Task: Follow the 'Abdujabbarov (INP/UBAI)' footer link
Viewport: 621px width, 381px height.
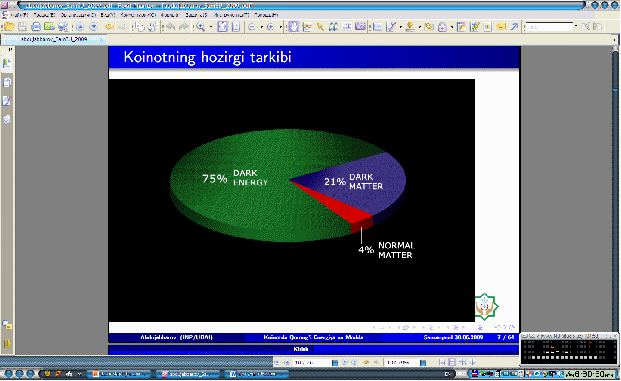Action: (x=176, y=337)
